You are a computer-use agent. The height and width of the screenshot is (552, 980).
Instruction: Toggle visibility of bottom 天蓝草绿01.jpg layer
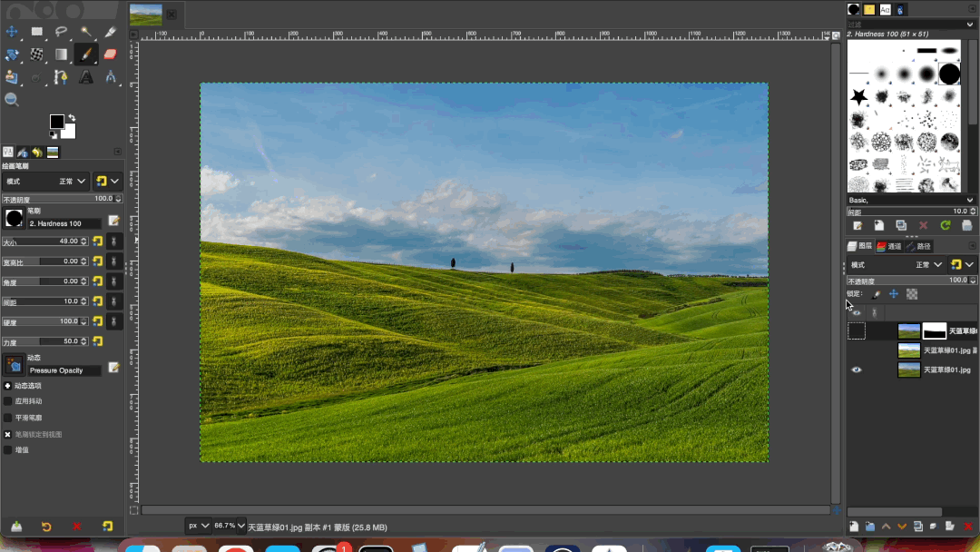[x=857, y=370]
